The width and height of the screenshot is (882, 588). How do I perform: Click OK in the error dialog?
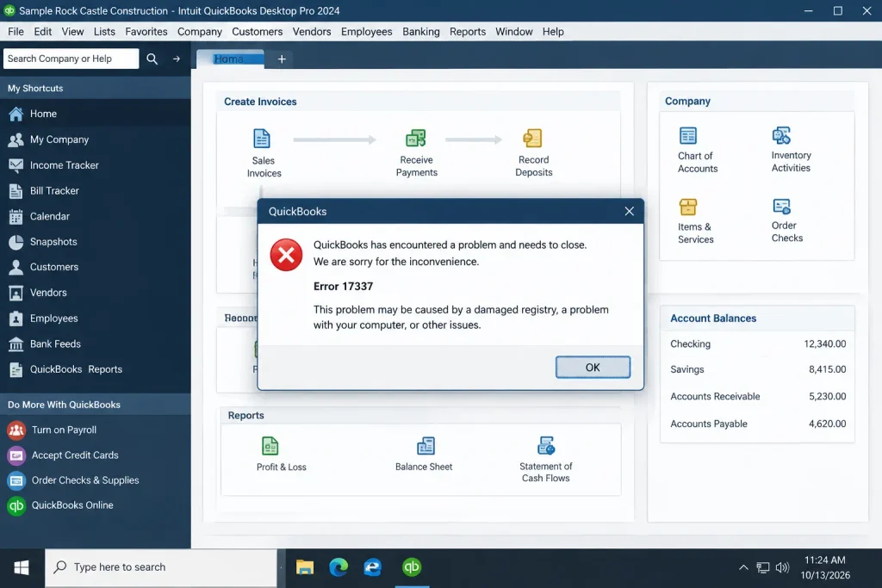coord(593,367)
